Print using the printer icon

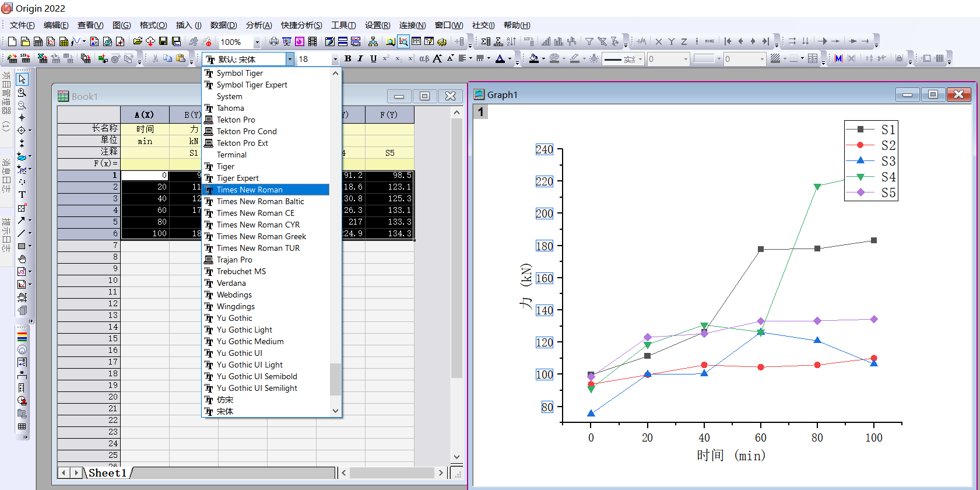coord(273,41)
